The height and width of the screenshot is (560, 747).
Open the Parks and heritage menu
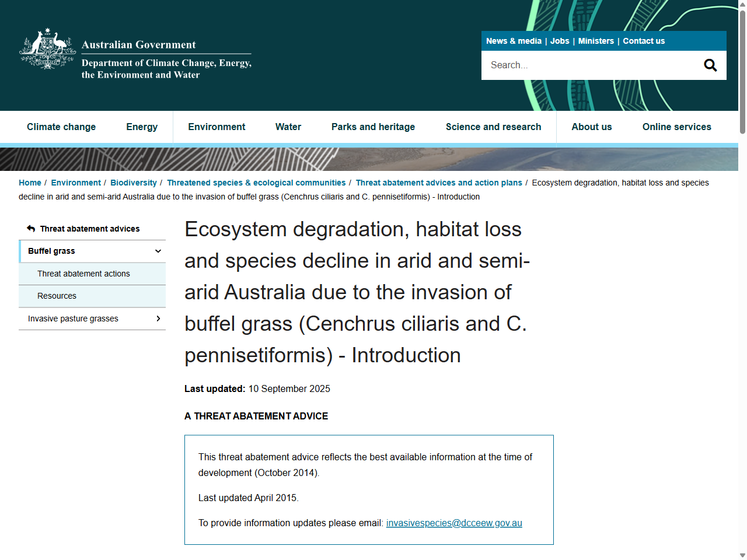[373, 127]
